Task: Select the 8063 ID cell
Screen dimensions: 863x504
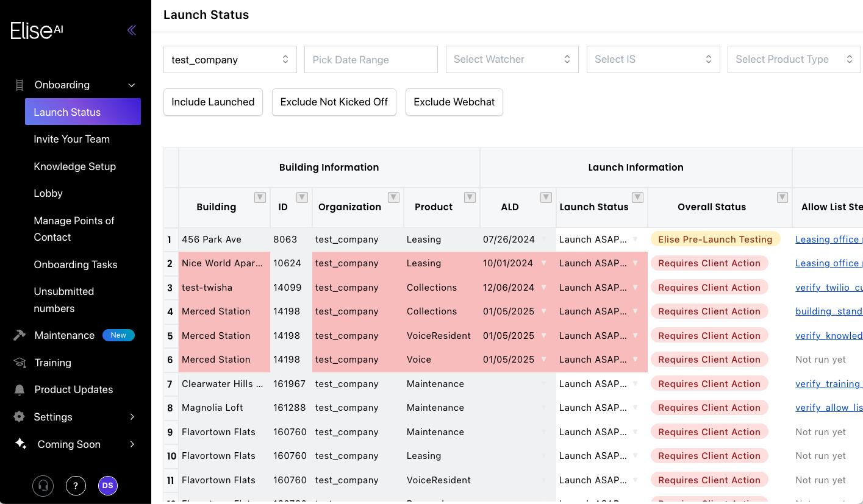Action: tap(291, 240)
